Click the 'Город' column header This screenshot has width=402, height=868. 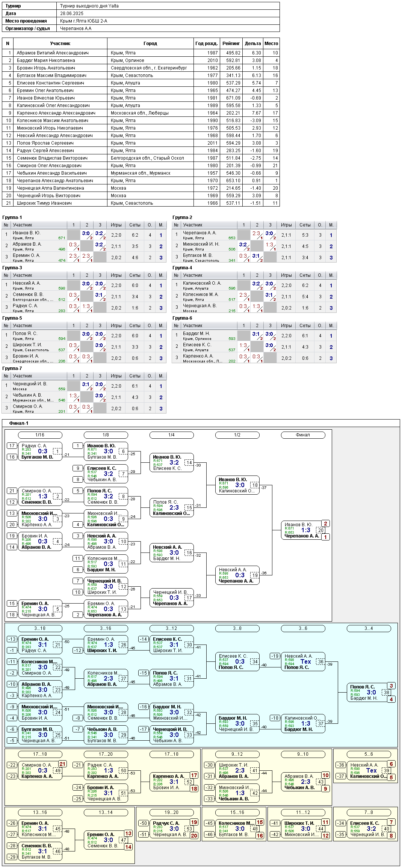click(x=150, y=44)
